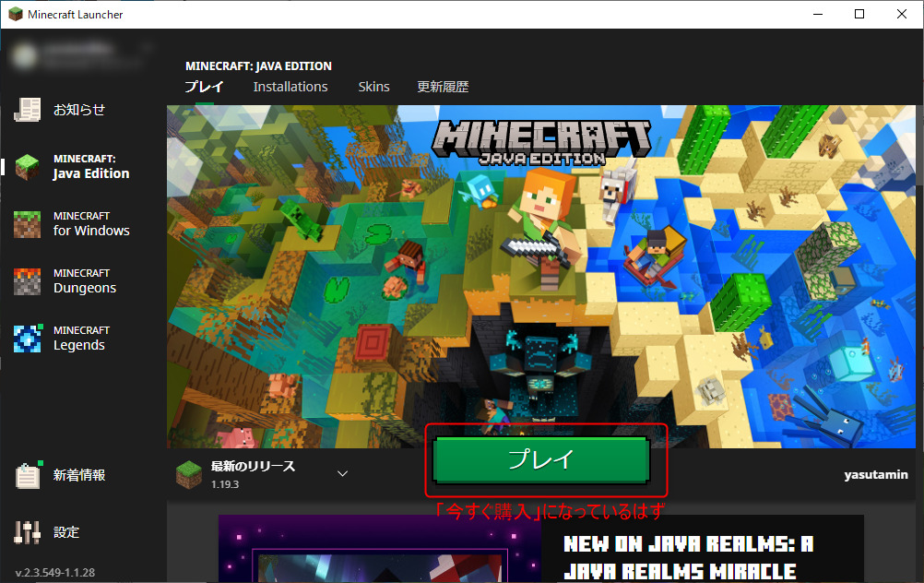Close the Minecraft Launcher window

pos(902,14)
